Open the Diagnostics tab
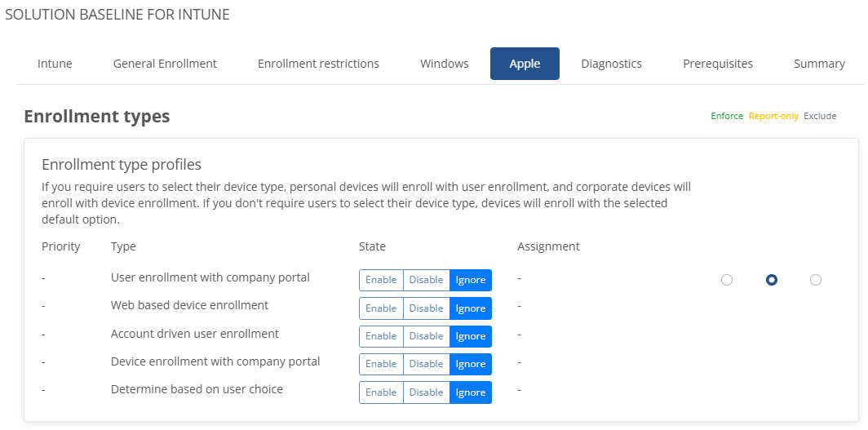Viewport: 868px width, 430px height. 612,64
